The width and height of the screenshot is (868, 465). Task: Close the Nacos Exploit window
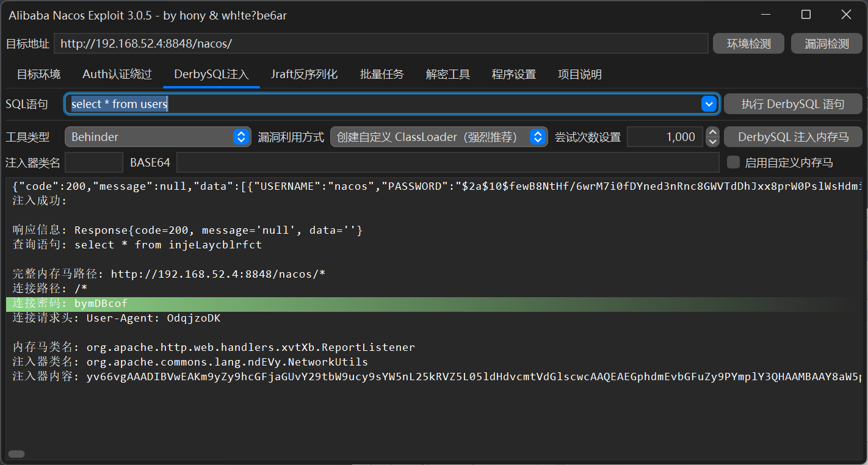click(x=846, y=15)
